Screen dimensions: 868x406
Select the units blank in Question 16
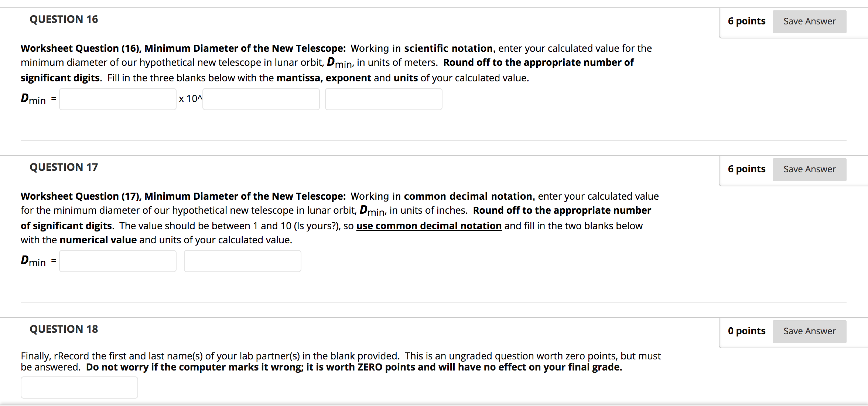384,99
